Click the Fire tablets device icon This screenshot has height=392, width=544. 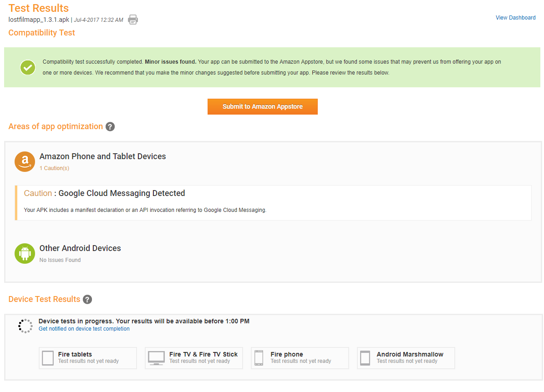click(48, 358)
